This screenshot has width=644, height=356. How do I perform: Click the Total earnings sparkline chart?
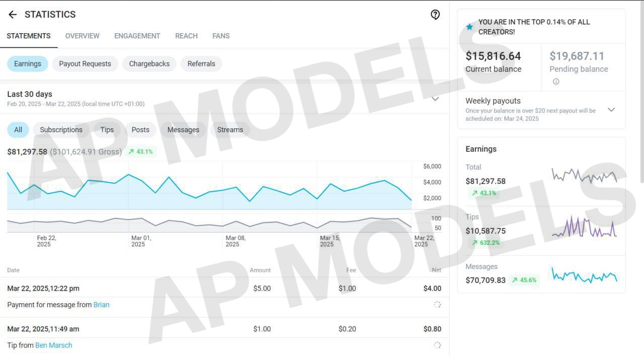point(584,175)
